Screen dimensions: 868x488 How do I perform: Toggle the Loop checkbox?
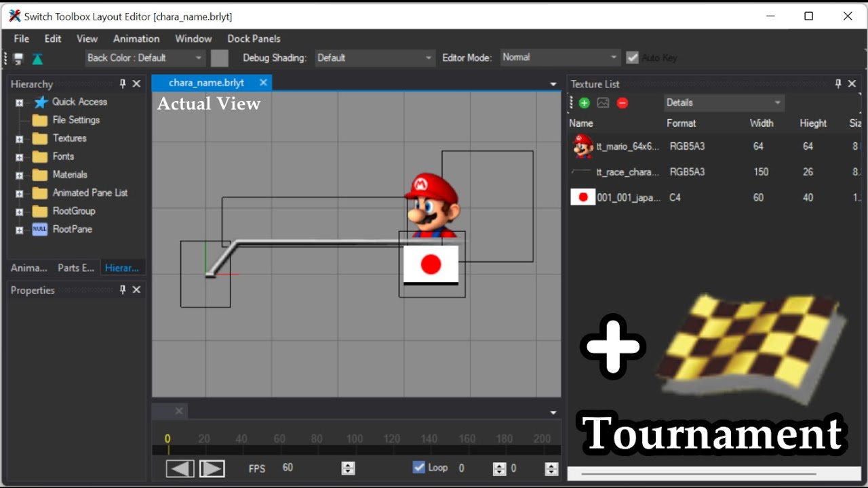[x=419, y=467]
